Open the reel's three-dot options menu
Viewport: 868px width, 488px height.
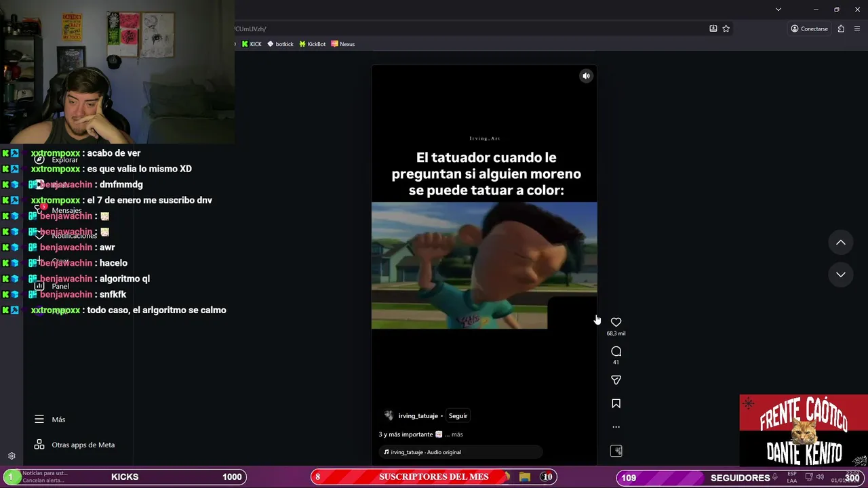[616, 427]
